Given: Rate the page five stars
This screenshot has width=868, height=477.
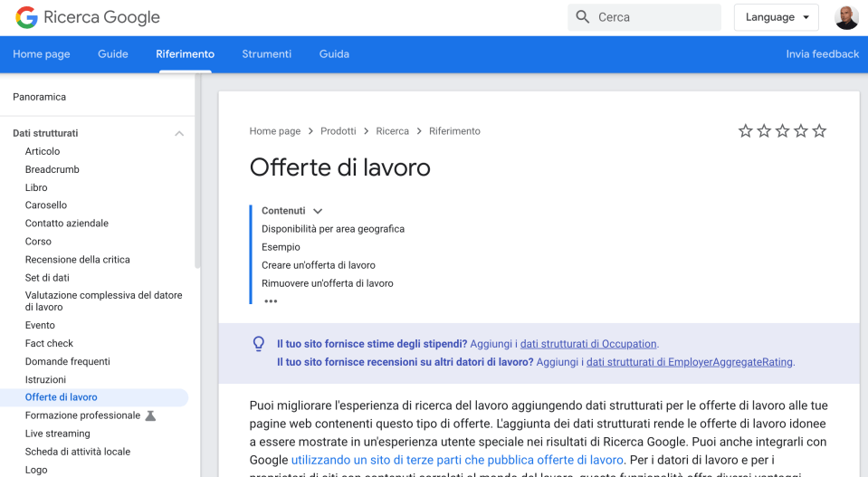Looking at the screenshot, I should (819, 131).
